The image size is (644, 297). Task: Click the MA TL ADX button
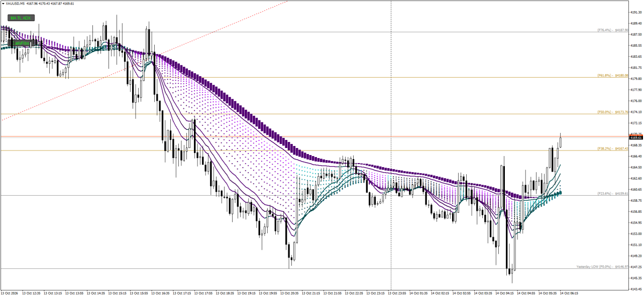21,18
